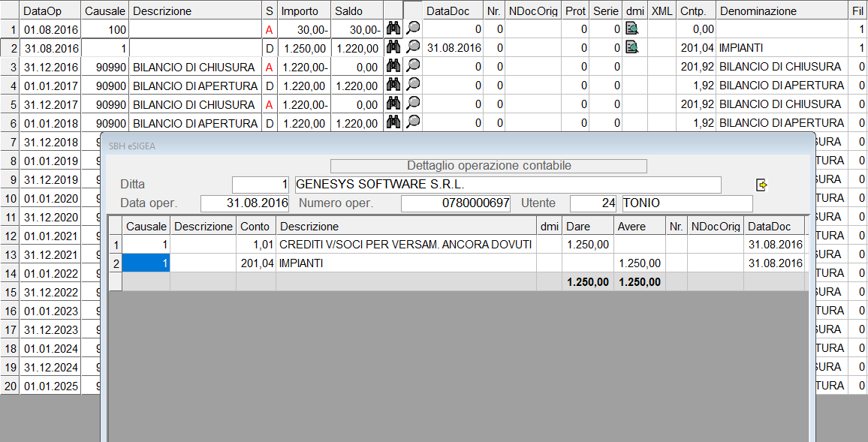This screenshot has width=868, height=442.
Task: Click the Numero oper. field
Action: [x=456, y=203]
